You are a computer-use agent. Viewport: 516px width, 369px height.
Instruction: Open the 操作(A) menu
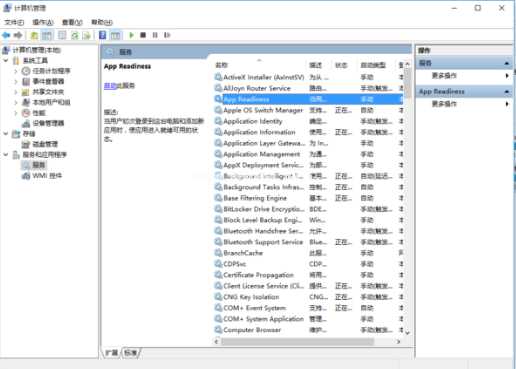pos(43,22)
